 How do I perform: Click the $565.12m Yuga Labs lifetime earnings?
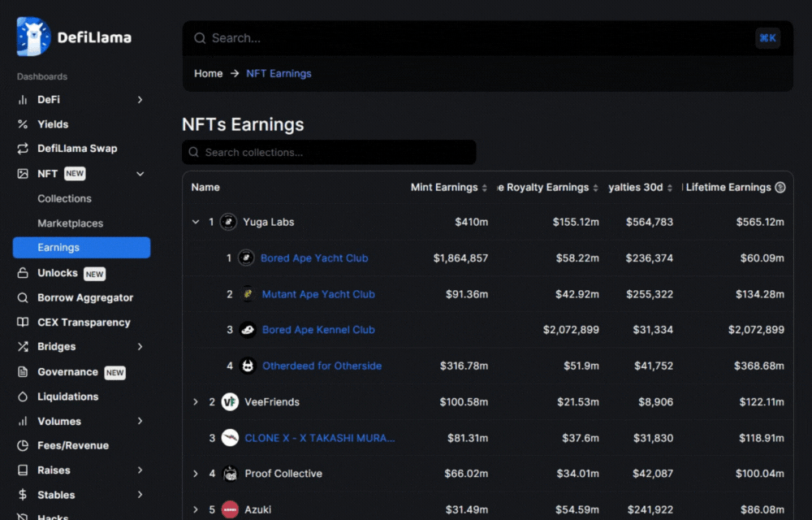click(760, 222)
